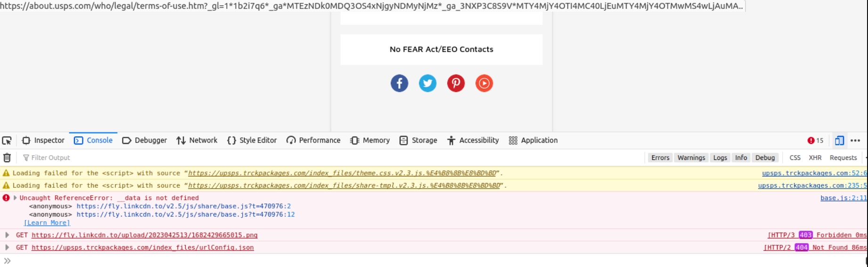Viewport: 868px width, 267px height.
Task: Toggle the Errors filter
Action: 660,158
